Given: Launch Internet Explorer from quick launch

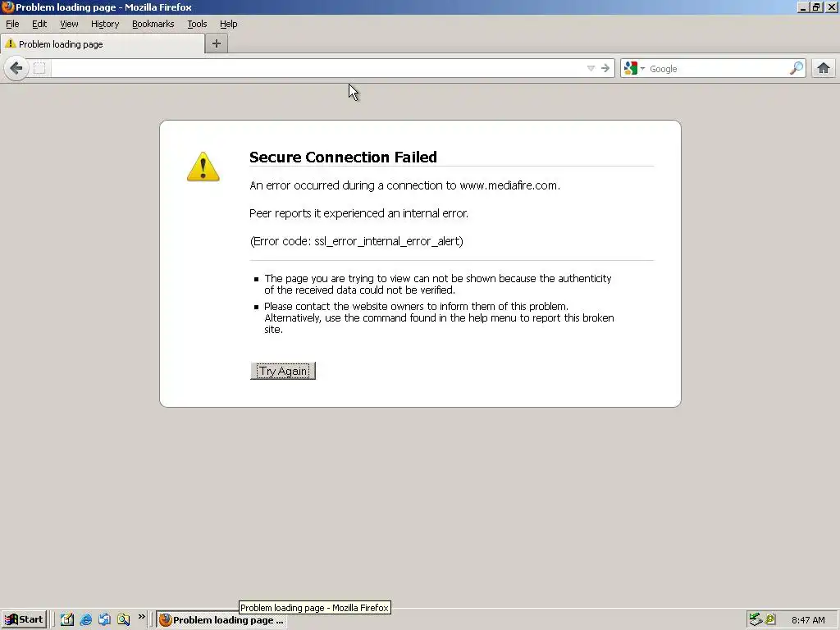Looking at the screenshot, I should [85, 620].
